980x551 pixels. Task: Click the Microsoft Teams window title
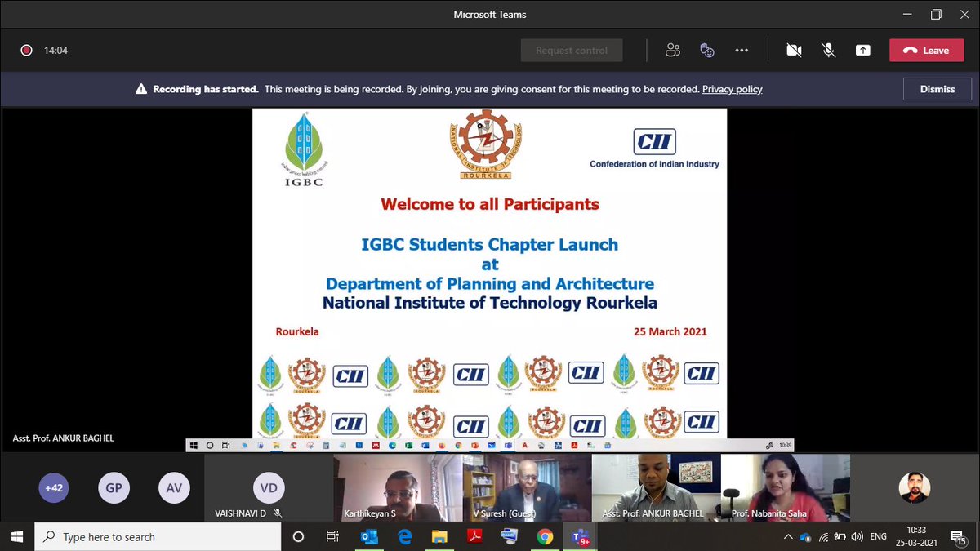click(490, 14)
